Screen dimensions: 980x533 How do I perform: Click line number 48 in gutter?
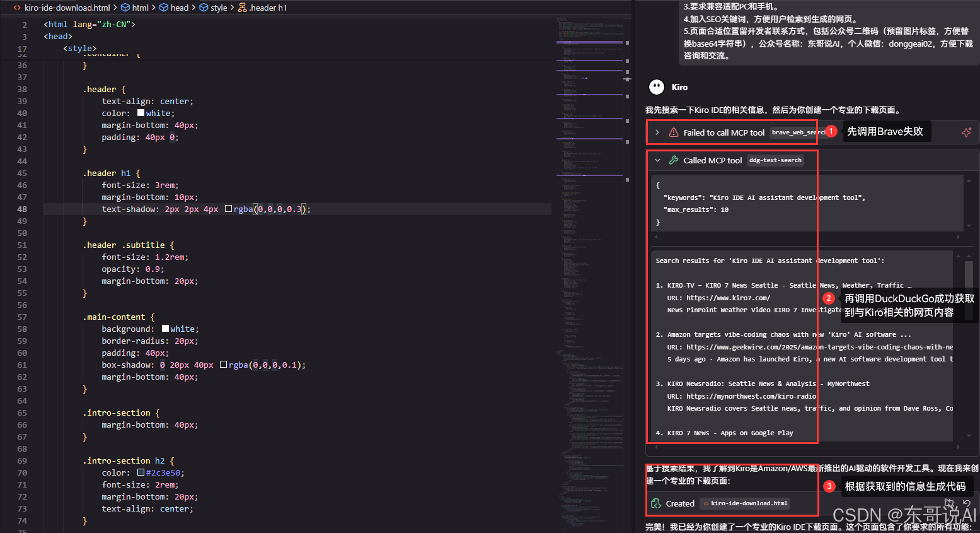(22, 209)
